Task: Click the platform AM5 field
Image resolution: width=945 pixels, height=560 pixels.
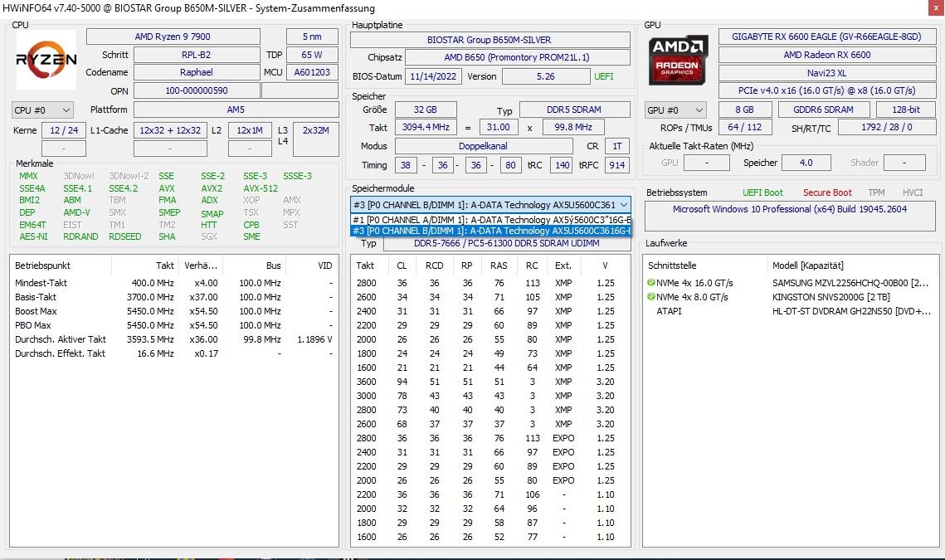Action: tap(236, 110)
